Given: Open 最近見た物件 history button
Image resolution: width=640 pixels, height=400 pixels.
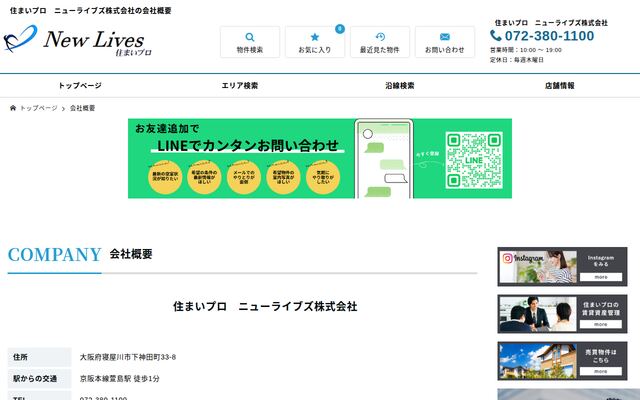Looking at the screenshot, I should click(380, 42).
